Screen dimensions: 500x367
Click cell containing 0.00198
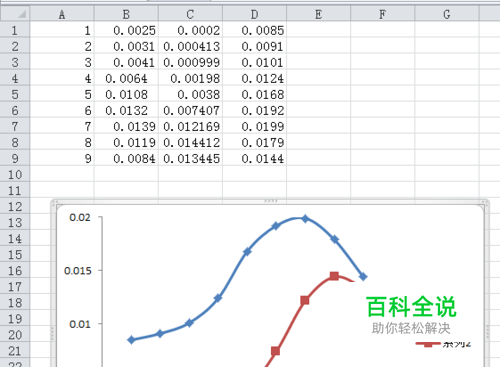(x=190, y=78)
